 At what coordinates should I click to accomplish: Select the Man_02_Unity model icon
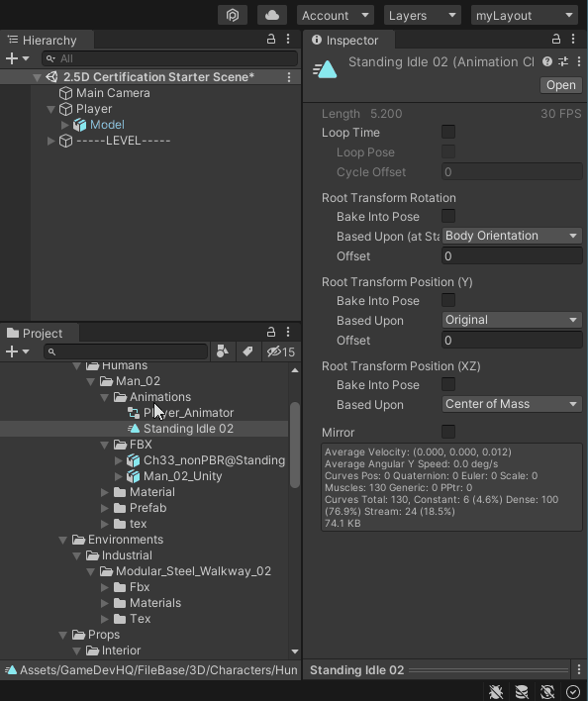pos(134,476)
